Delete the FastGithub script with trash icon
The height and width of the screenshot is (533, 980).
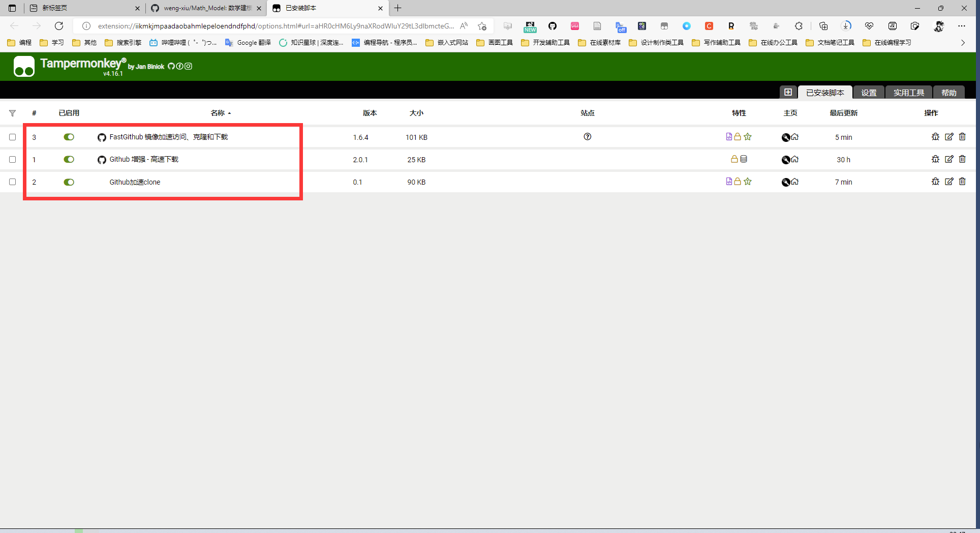tap(962, 137)
